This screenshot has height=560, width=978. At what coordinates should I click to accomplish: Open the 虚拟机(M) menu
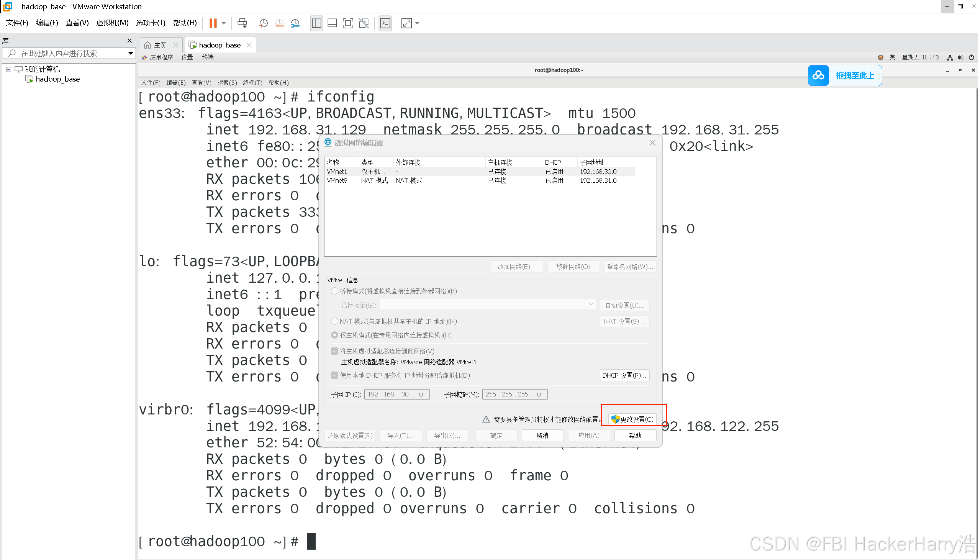coord(112,23)
